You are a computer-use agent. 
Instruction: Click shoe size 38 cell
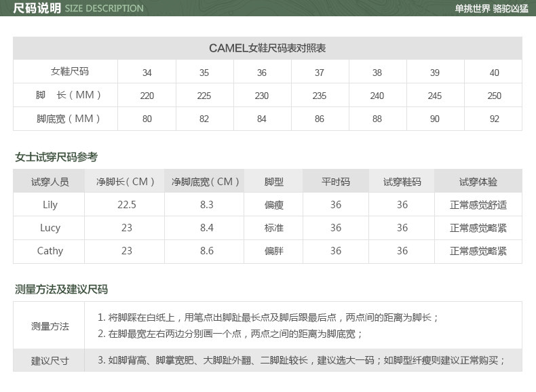click(377, 73)
